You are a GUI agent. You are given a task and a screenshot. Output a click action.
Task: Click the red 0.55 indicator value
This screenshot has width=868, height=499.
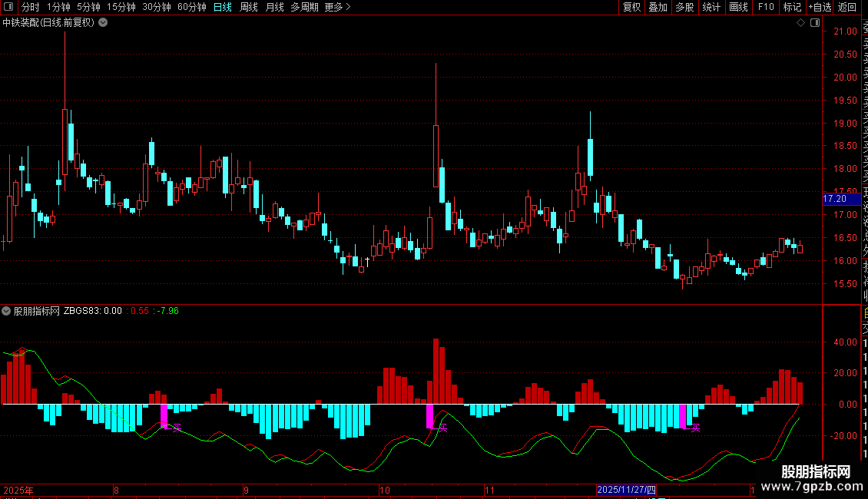pyautogui.click(x=140, y=311)
